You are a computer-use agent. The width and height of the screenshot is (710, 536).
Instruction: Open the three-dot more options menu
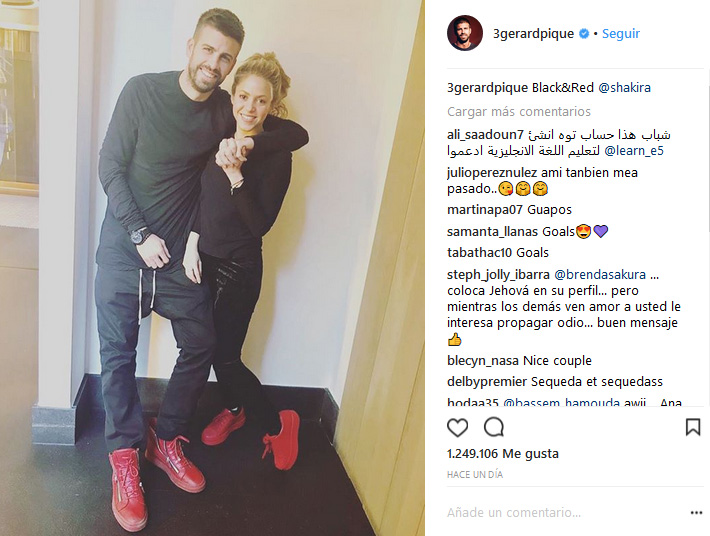click(696, 513)
